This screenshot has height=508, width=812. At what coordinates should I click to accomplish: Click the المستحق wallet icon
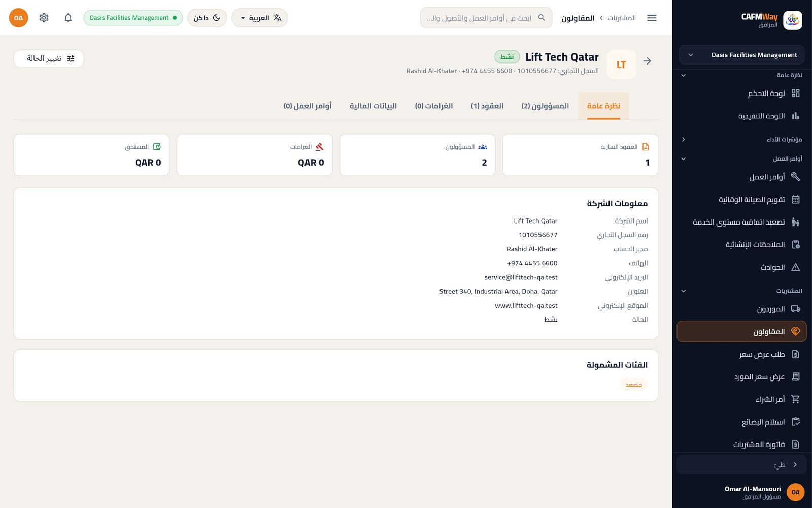(x=157, y=147)
